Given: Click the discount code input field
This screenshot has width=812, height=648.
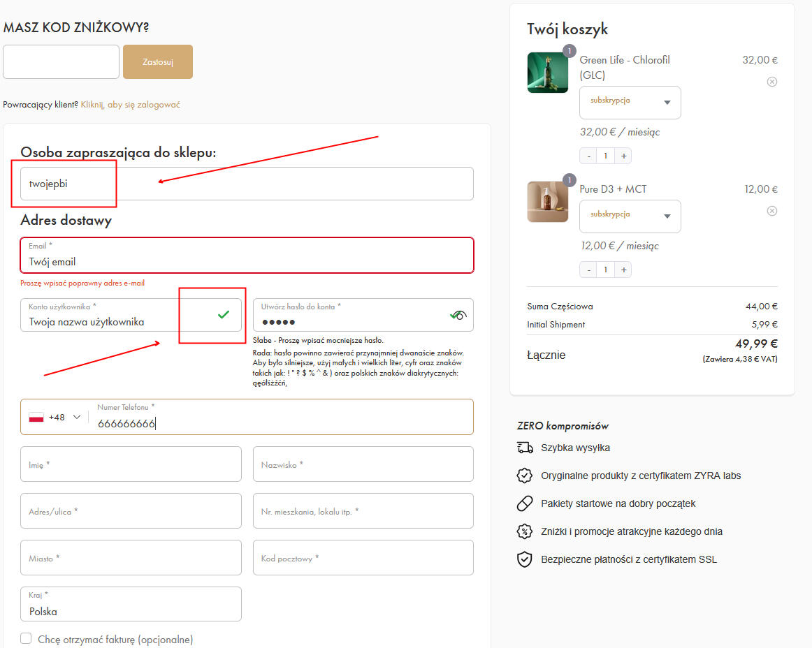Looking at the screenshot, I should pyautogui.click(x=61, y=62).
